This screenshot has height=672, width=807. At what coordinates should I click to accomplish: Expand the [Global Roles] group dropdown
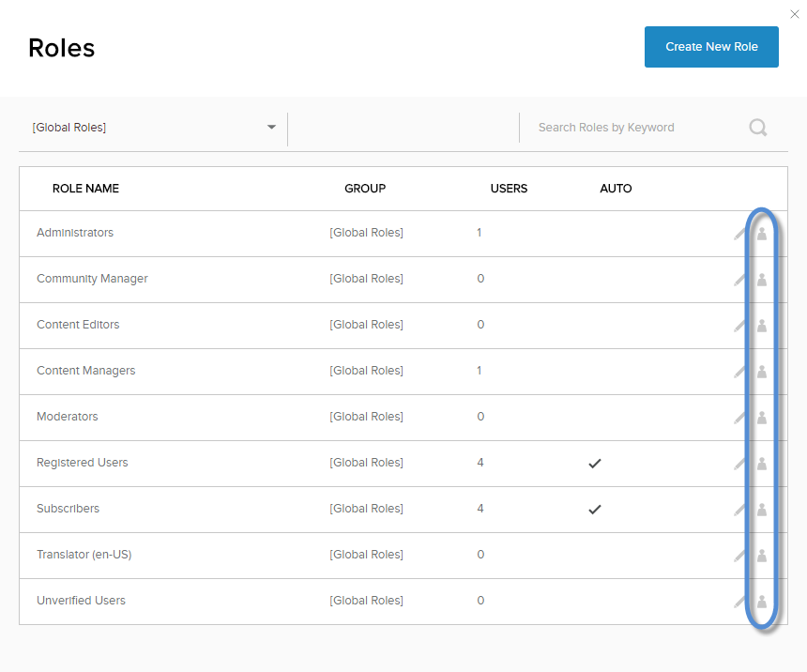(x=271, y=128)
